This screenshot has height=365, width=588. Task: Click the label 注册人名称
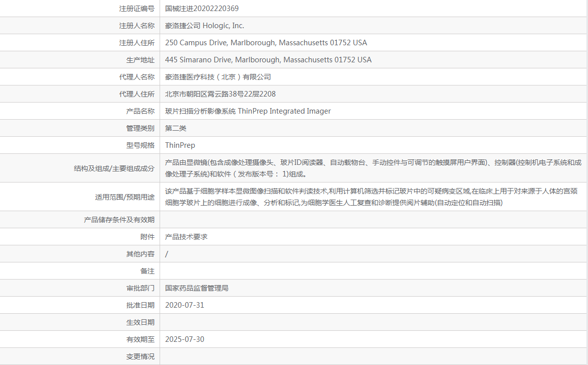pos(137,26)
